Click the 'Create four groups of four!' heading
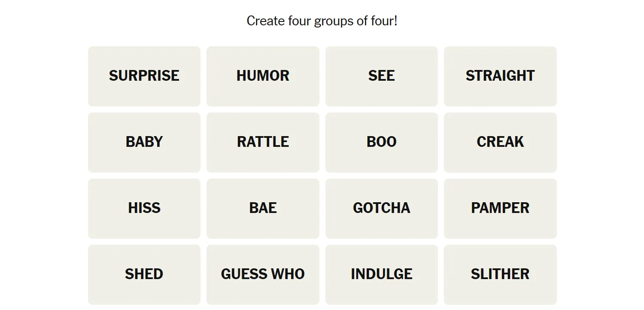 point(322,21)
